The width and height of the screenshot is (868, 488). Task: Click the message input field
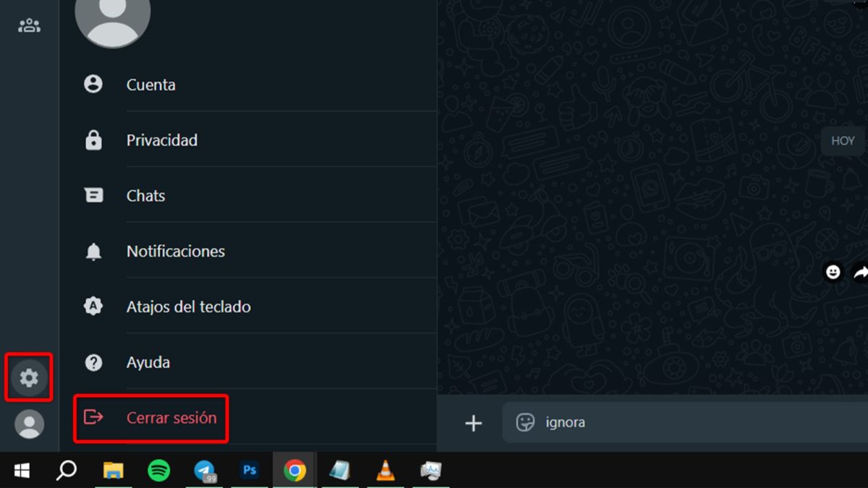pyautogui.click(x=685, y=422)
